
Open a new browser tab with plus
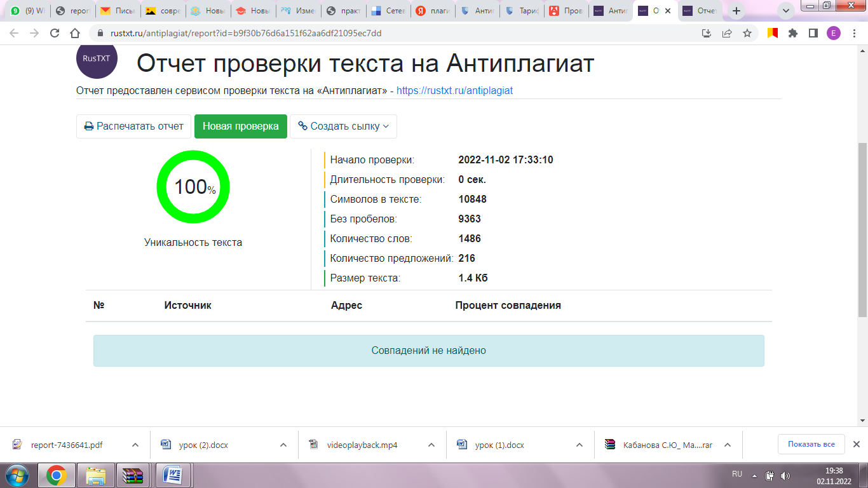(x=736, y=11)
